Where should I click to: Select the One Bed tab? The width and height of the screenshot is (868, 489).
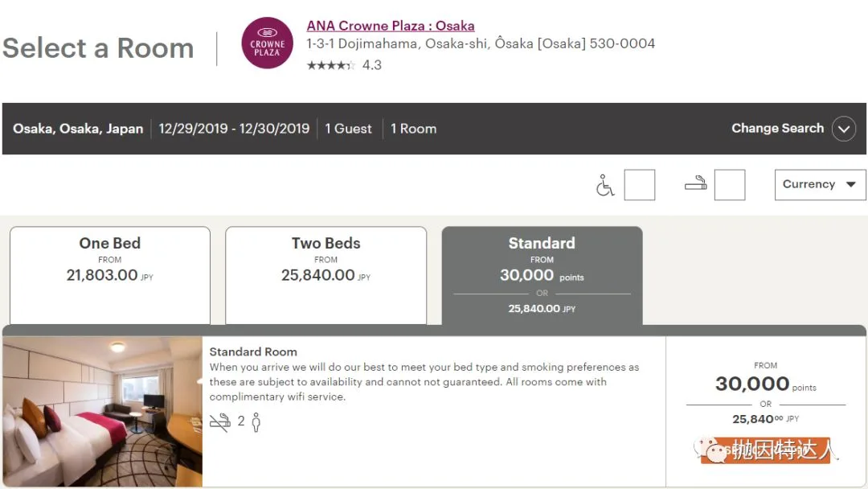[x=110, y=274]
